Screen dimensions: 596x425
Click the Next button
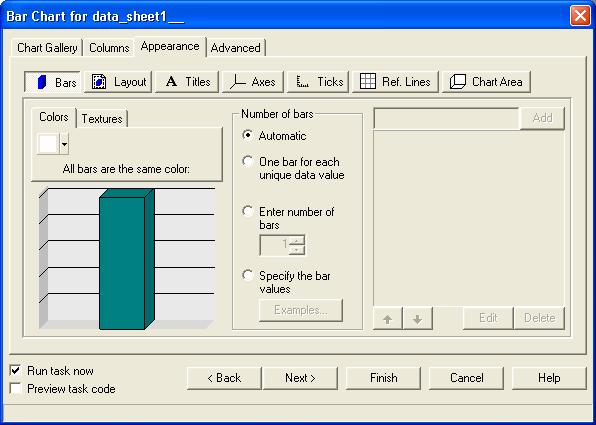coord(300,378)
